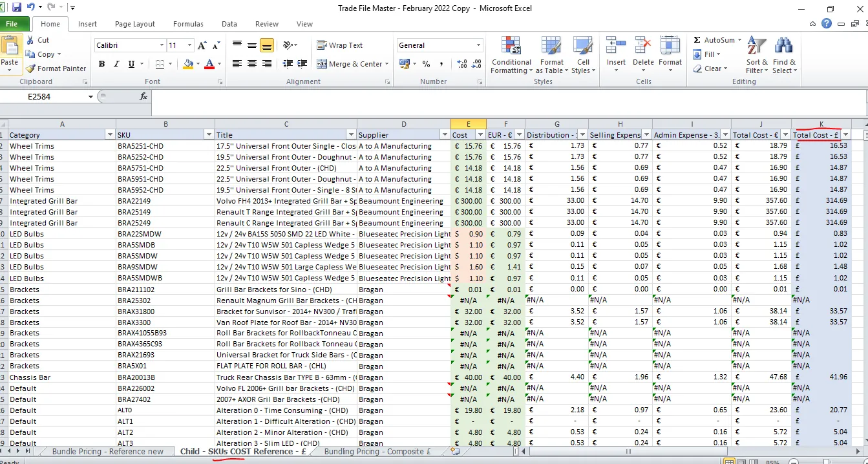The image size is (868, 464).
Task: Increase font size with grow icon
Action: click(202, 46)
